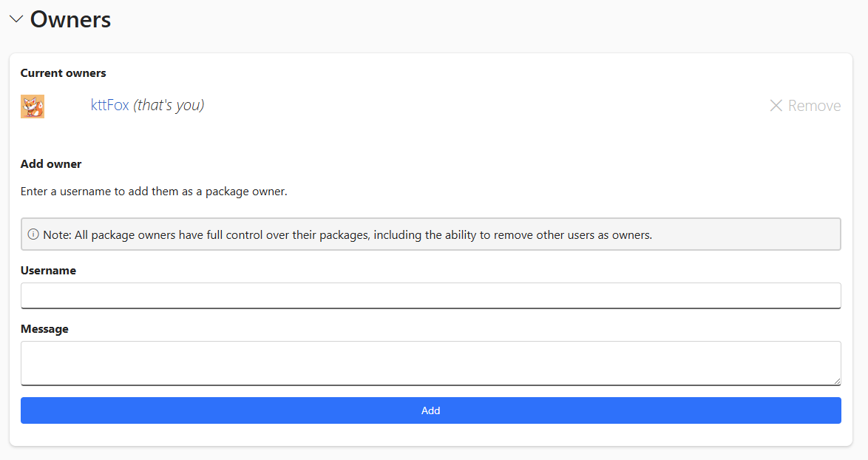868x460 pixels.
Task: Click the Message field label
Action: 44,329
